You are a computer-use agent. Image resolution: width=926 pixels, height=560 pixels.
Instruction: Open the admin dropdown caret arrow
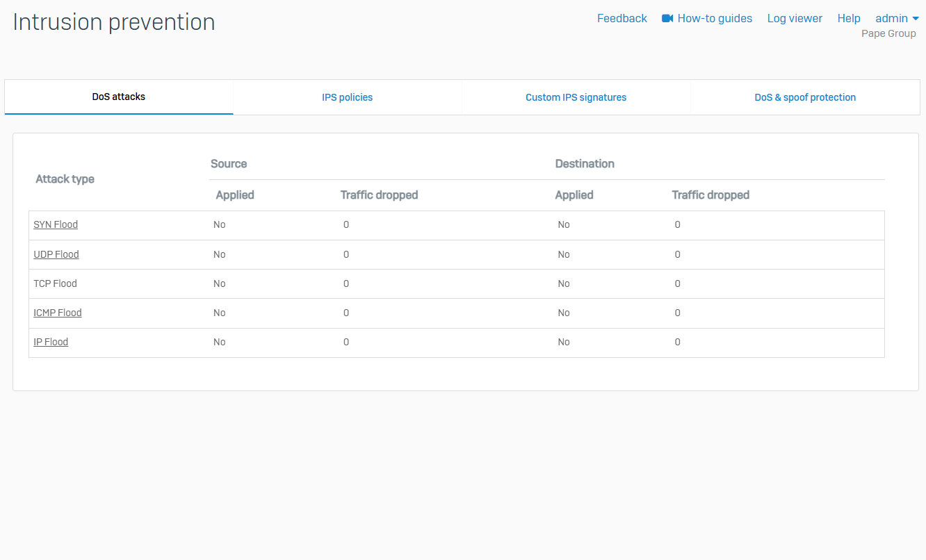point(916,19)
